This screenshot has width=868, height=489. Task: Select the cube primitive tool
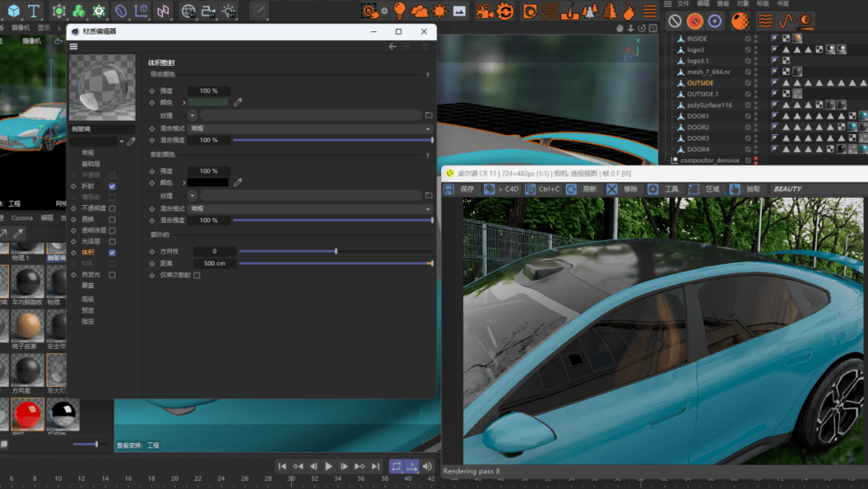click(x=14, y=11)
